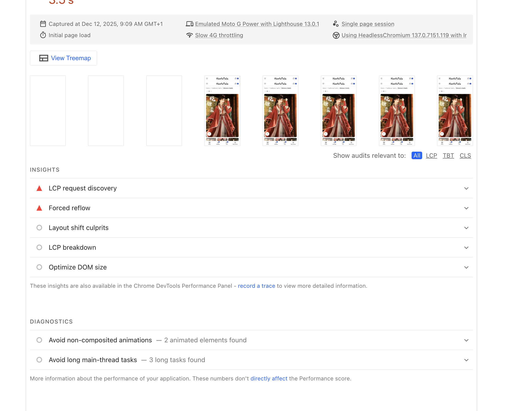
Task: Open the View Treemap button
Action: point(64,58)
